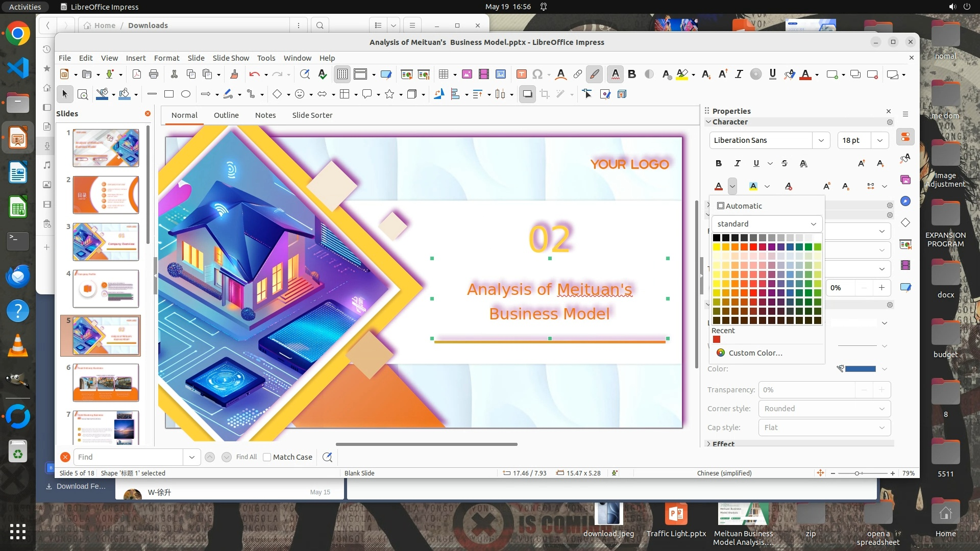Select the Rectangle shape tool
Image resolution: width=980 pixels, height=551 pixels.
[x=169, y=94]
